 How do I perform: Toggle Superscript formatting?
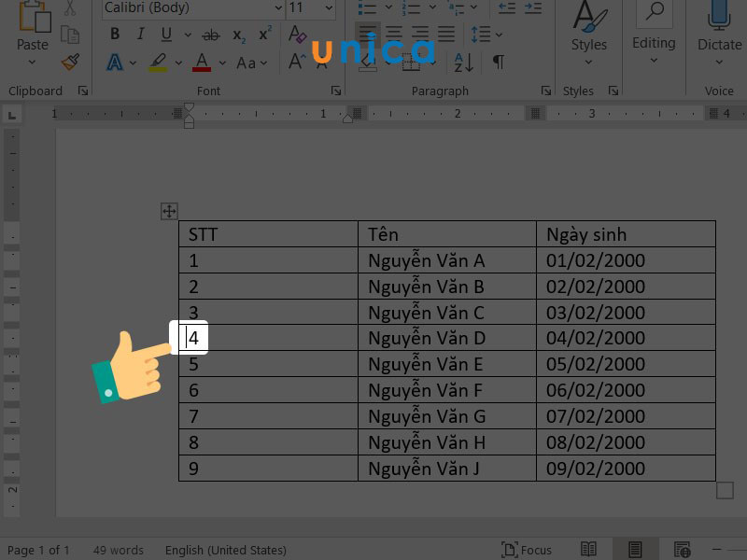265,34
